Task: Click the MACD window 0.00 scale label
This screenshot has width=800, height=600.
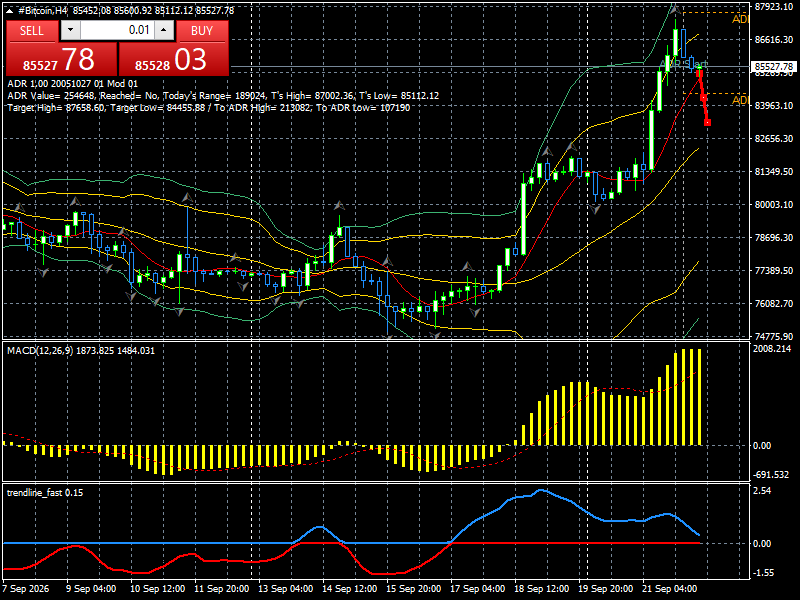Action: (762, 445)
